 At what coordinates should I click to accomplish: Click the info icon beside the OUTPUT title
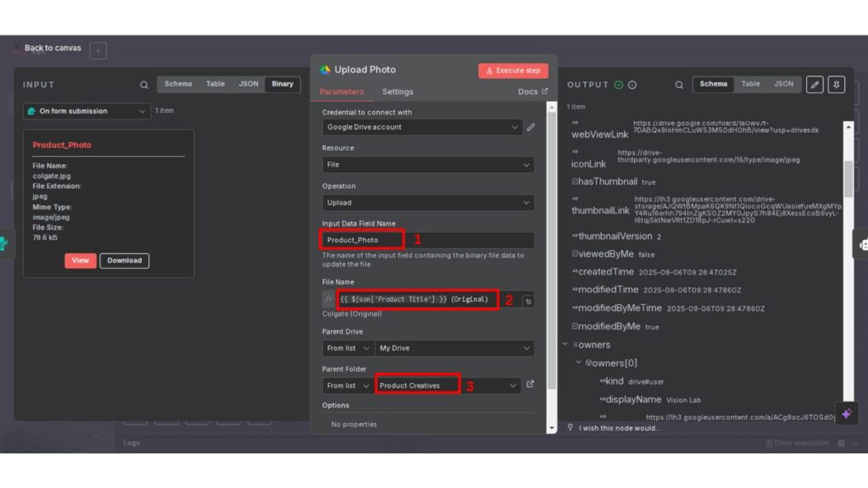click(x=632, y=85)
